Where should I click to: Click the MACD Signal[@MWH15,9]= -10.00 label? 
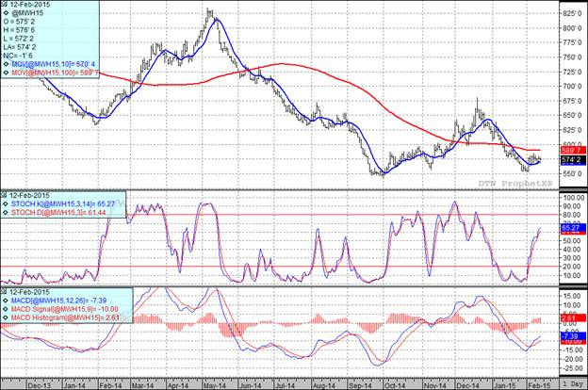click(x=64, y=309)
